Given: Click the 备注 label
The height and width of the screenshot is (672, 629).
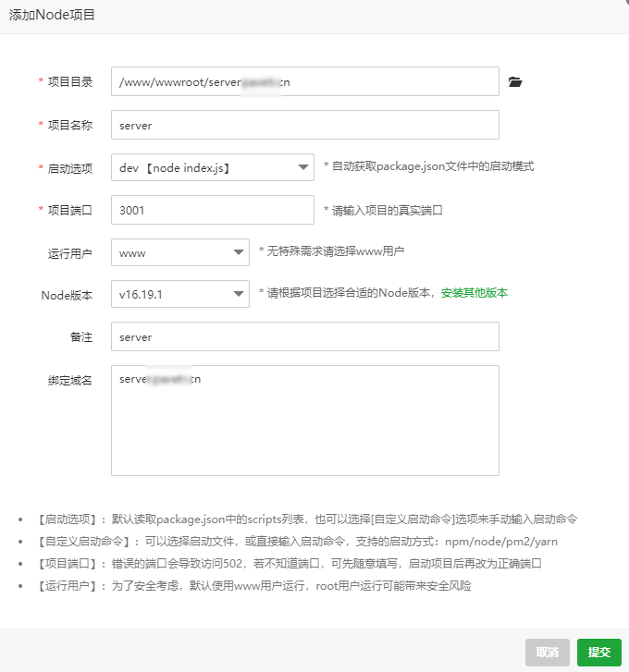Looking at the screenshot, I should (81, 337).
